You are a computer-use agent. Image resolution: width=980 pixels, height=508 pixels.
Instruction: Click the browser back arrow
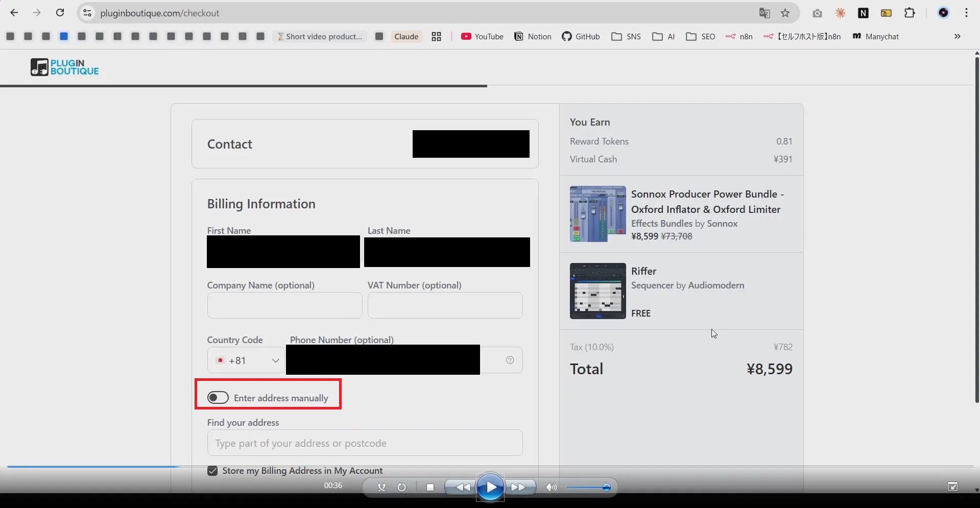coord(14,13)
